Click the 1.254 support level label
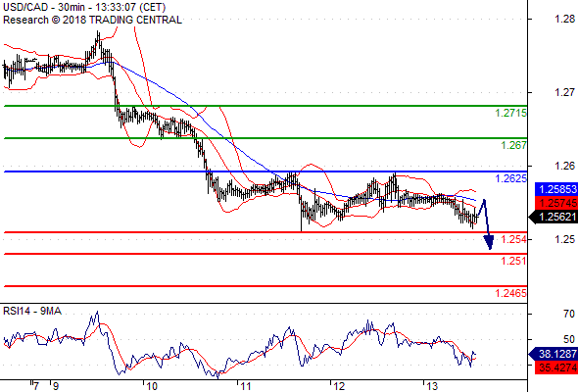This screenshot has width=578, height=392. 514,239
